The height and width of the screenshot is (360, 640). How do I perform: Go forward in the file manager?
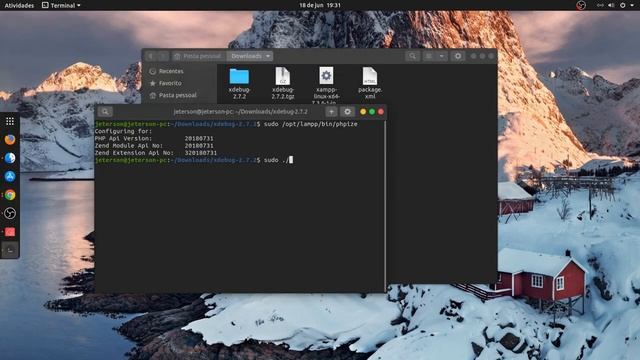(162, 56)
